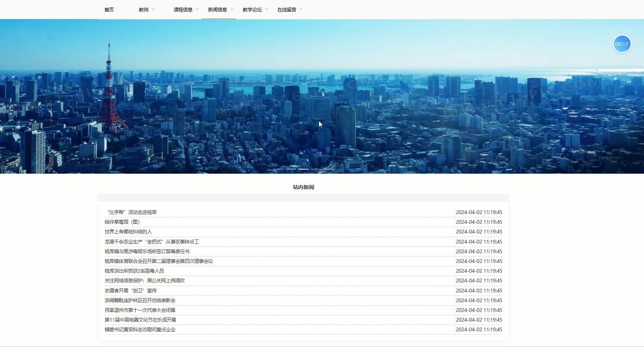
Task: Open '第11届中国电器文化节在乐成开幕'
Action: (140, 320)
